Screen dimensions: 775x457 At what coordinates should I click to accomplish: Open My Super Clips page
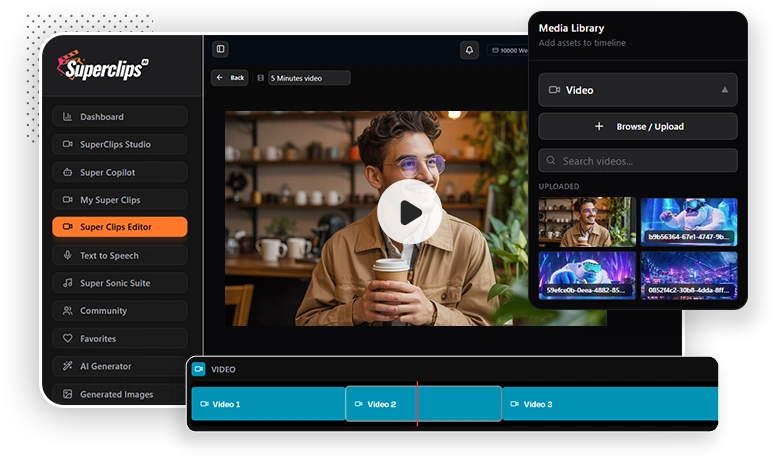click(x=120, y=200)
